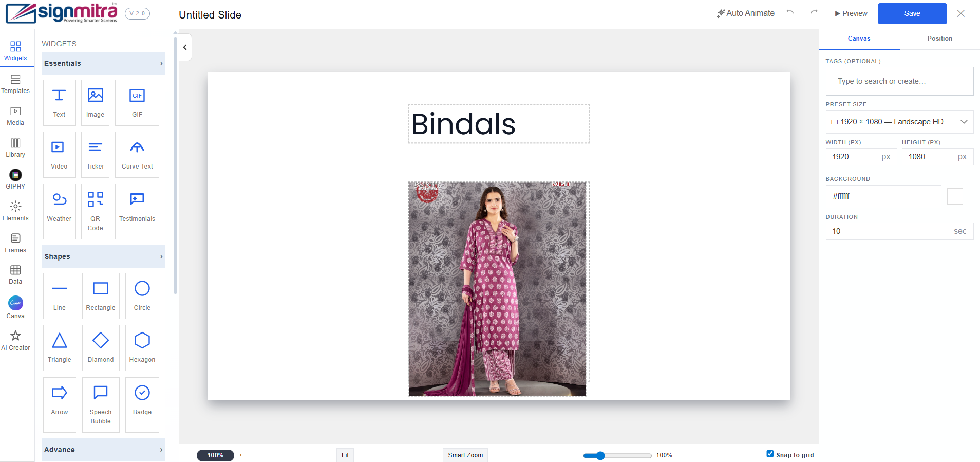Switch to the Position tab
The image size is (980, 462).
(x=940, y=39)
